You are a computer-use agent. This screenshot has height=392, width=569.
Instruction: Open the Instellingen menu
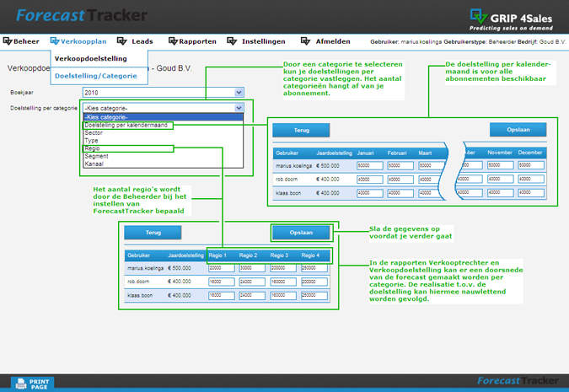pos(264,41)
